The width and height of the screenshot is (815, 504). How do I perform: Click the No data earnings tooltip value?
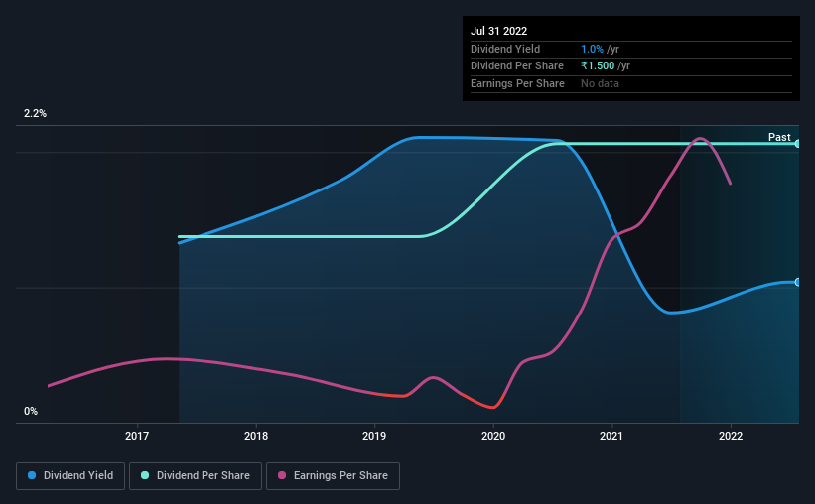point(601,83)
